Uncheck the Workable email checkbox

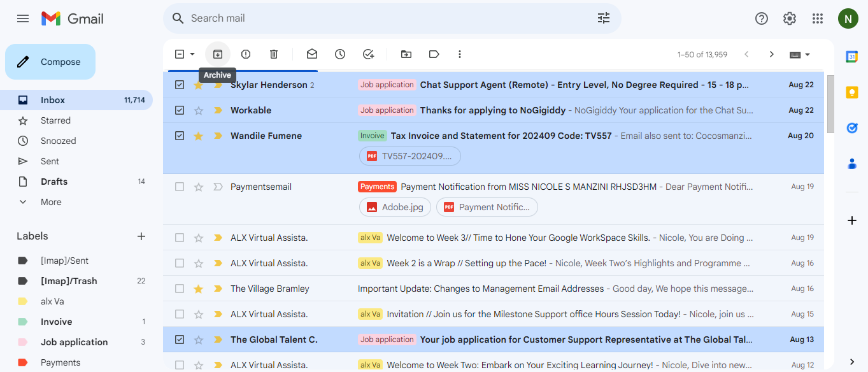click(179, 110)
